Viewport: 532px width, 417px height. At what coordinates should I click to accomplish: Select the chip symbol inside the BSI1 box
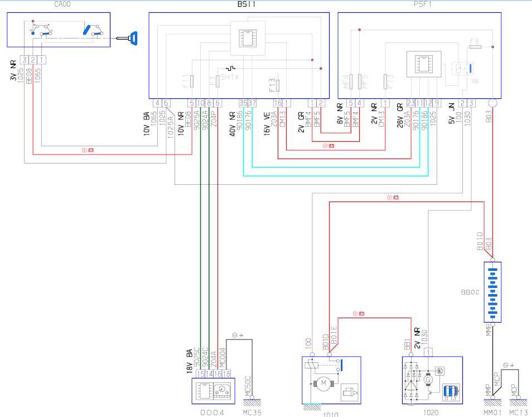pos(248,38)
